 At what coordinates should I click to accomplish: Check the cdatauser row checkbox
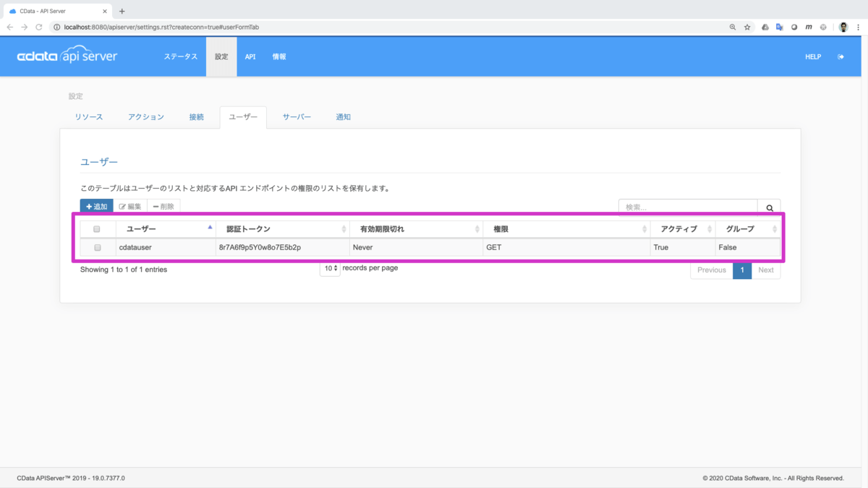pyautogui.click(x=97, y=247)
